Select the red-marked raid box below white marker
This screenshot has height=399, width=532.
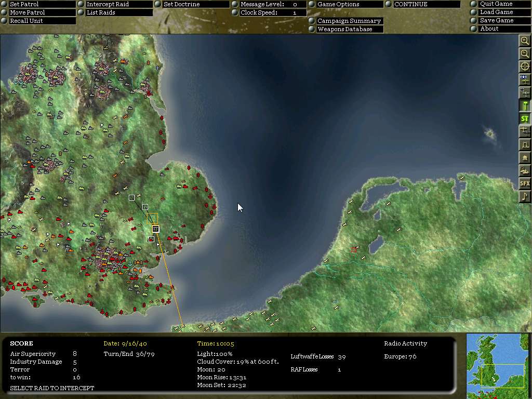151,239
